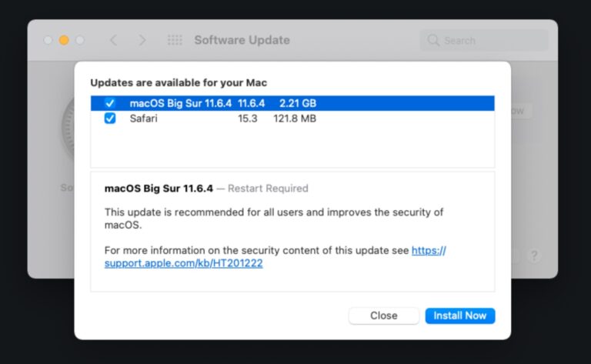
Task: Click Install Now button
Action: coord(460,316)
